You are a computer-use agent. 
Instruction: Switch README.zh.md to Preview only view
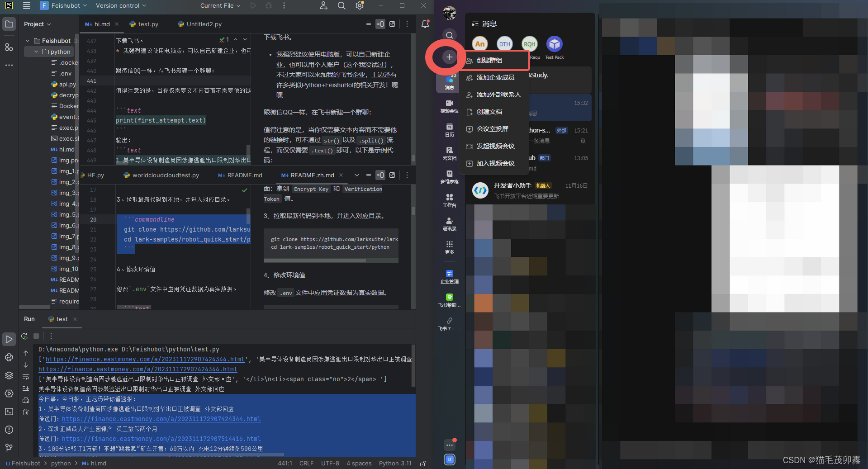(x=392, y=175)
